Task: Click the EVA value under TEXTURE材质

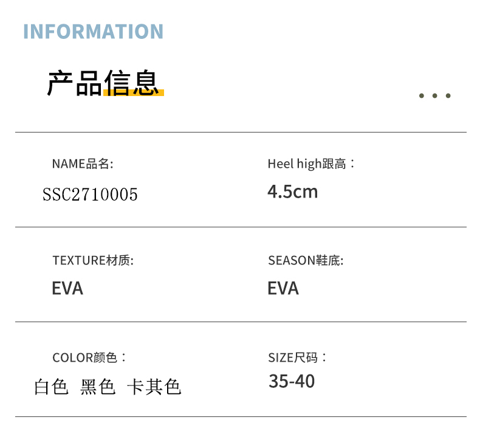Action: pos(67,288)
